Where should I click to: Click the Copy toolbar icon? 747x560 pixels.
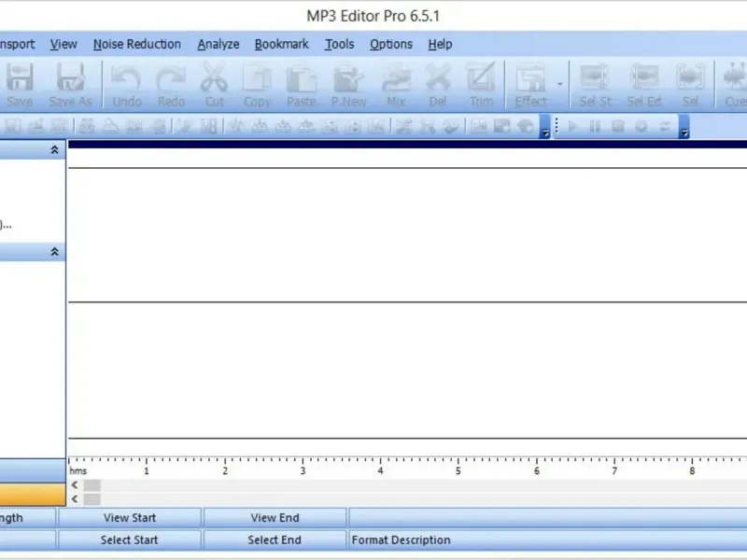(x=258, y=84)
